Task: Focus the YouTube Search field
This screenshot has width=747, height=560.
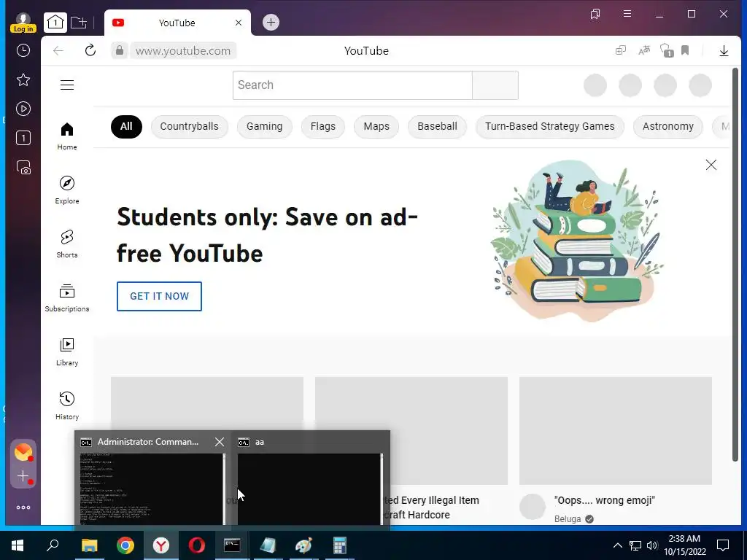Action: 352,85
